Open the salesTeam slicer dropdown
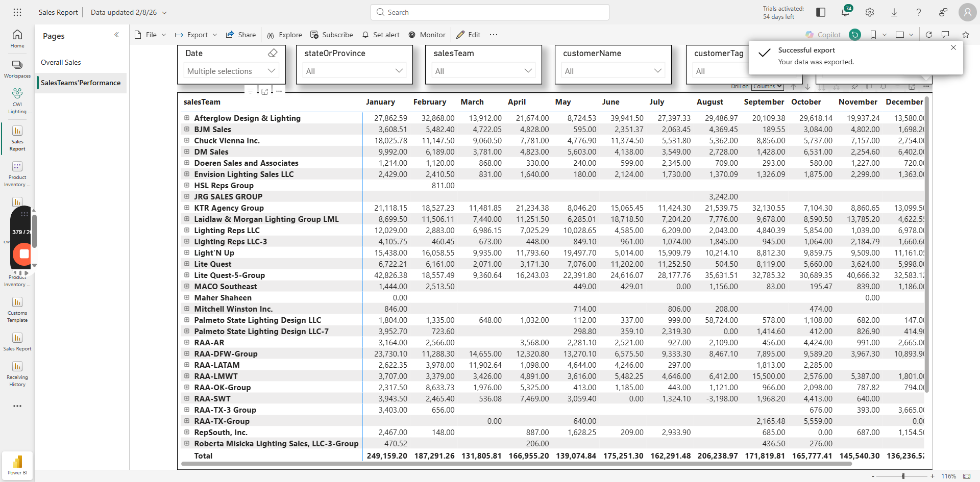Image resolution: width=980 pixels, height=482 pixels. point(483,71)
